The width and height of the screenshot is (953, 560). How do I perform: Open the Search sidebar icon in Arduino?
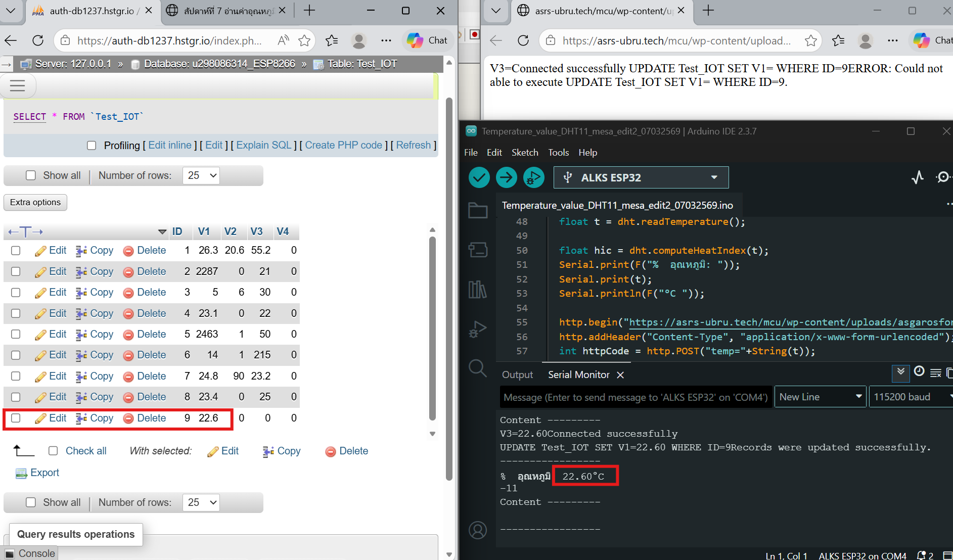point(477,368)
